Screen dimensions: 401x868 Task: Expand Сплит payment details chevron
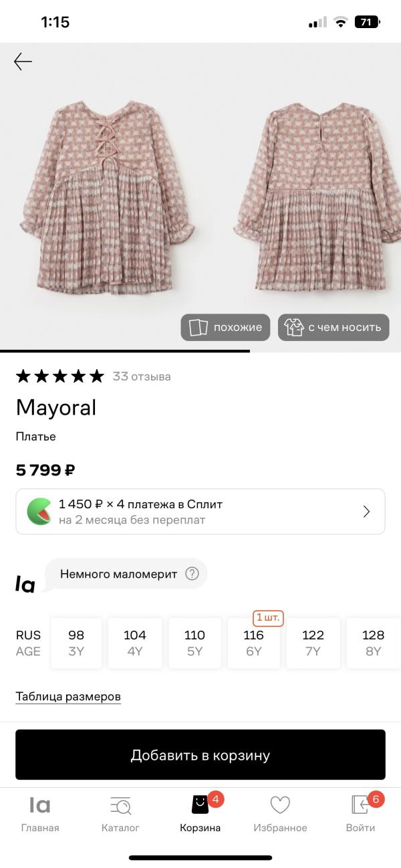point(366,512)
